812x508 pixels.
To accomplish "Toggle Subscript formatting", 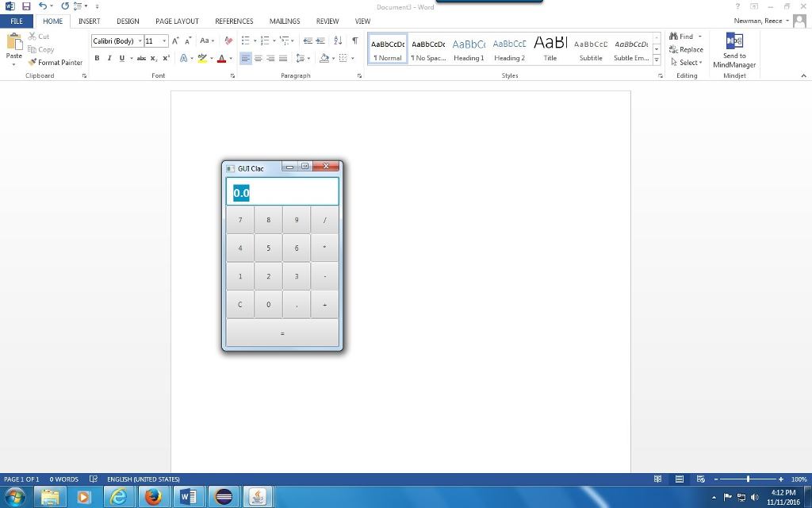I will pyautogui.click(x=154, y=58).
